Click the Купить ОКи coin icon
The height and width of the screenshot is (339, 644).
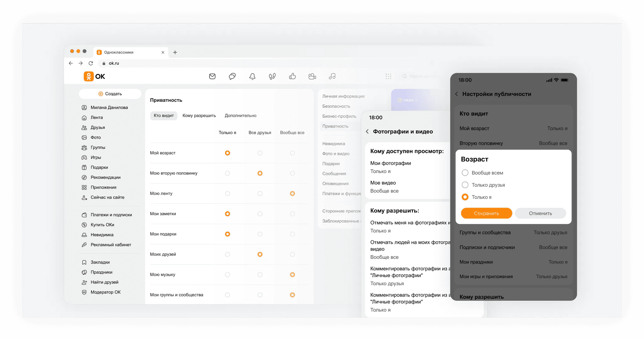(x=84, y=225)
